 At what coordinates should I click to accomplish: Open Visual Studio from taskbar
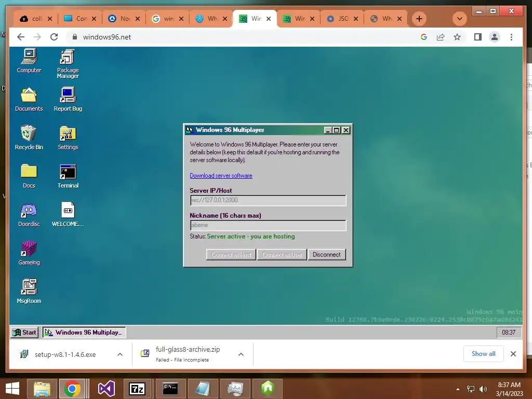[106, 389]
